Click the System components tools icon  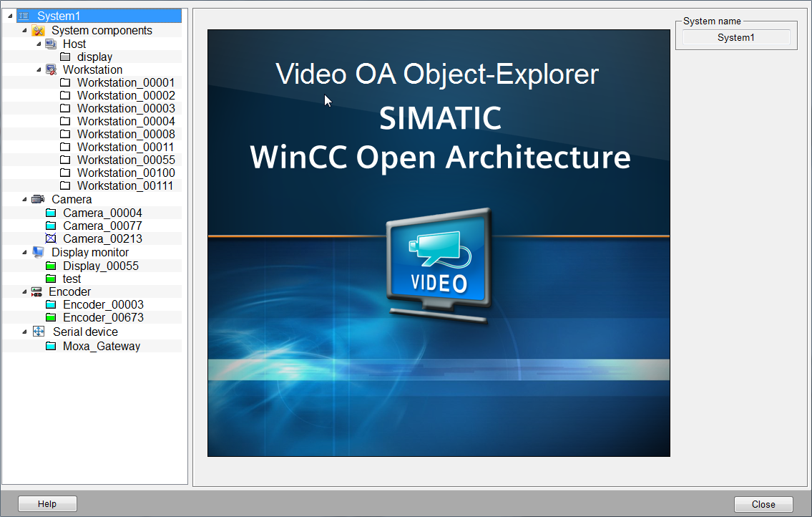click(39, 31)
